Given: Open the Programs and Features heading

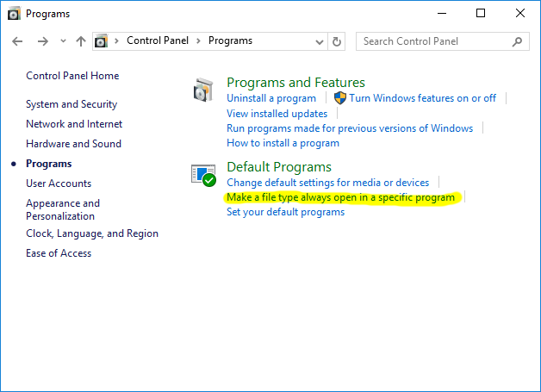Looking at the screenshot, I should (x=295, y=83).
